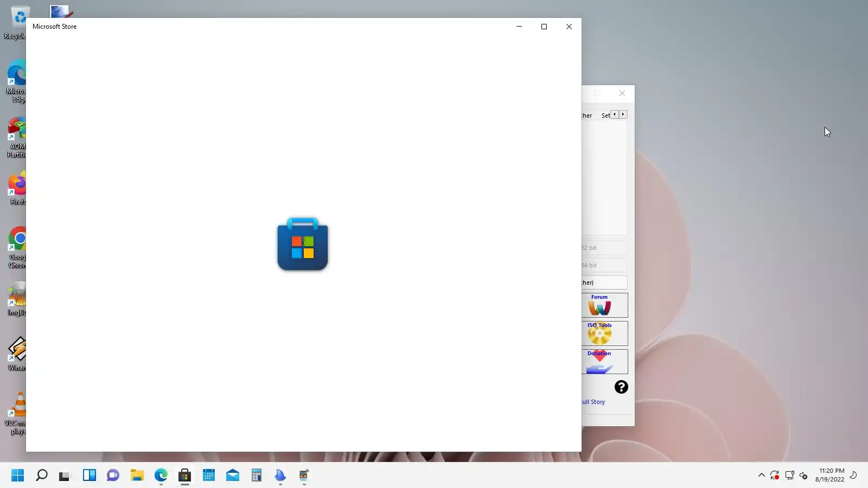The image size is (868, 488).
Task: Open Calculator from the taskbar
Action: tap(256, 476)
